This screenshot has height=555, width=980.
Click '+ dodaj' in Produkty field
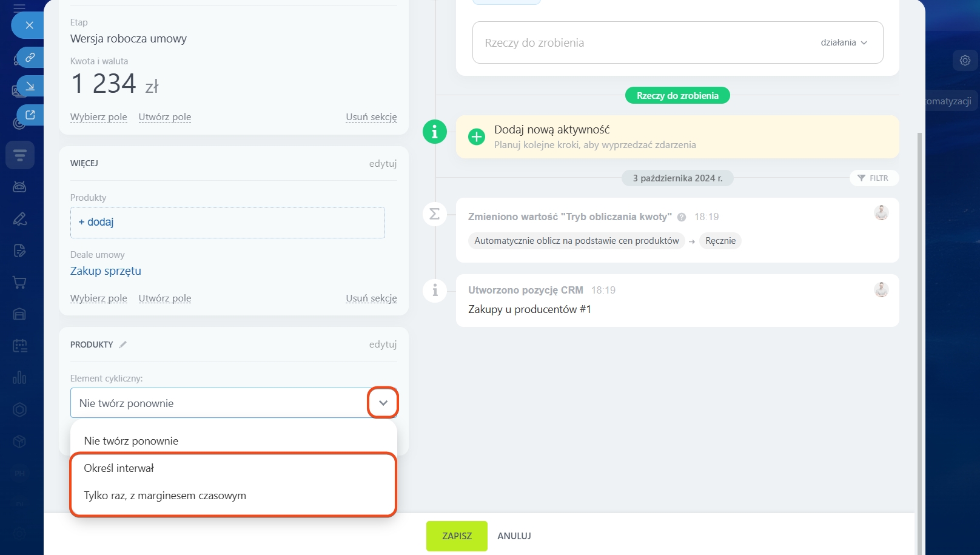pos(96,222)
